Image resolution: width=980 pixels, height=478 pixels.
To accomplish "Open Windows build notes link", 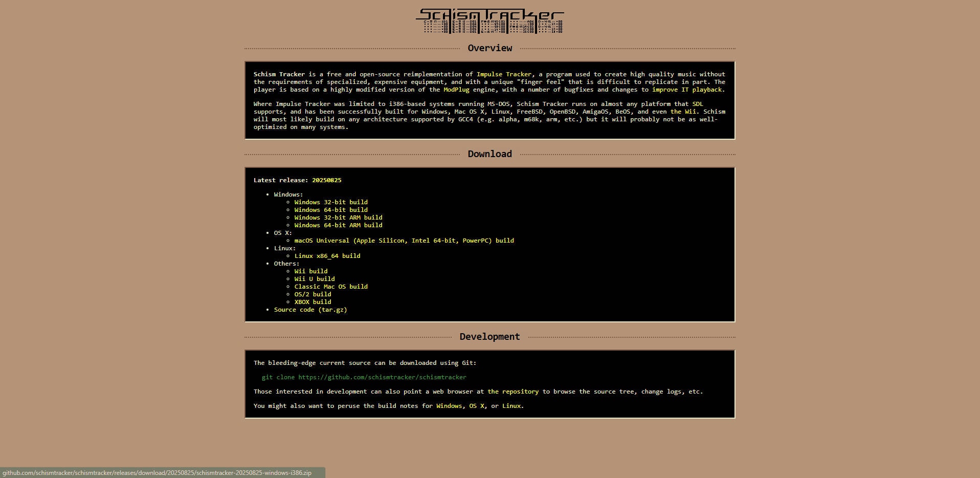I will pos(449,406).
